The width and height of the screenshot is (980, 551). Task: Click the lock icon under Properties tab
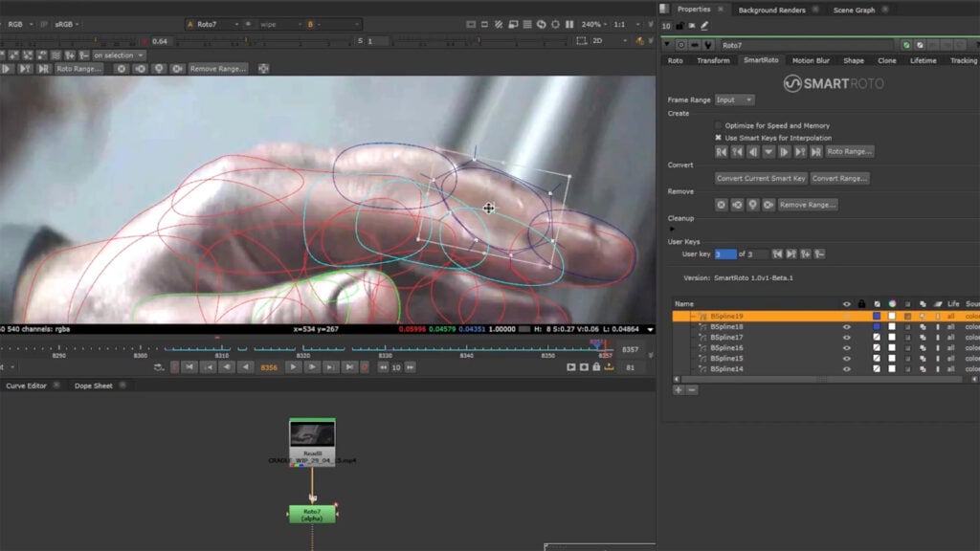(680, 26)
